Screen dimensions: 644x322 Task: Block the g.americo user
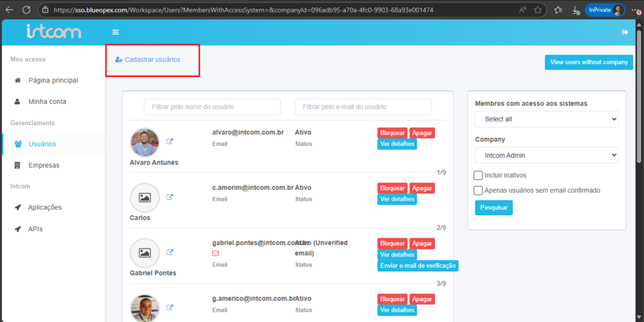(393, 299)
